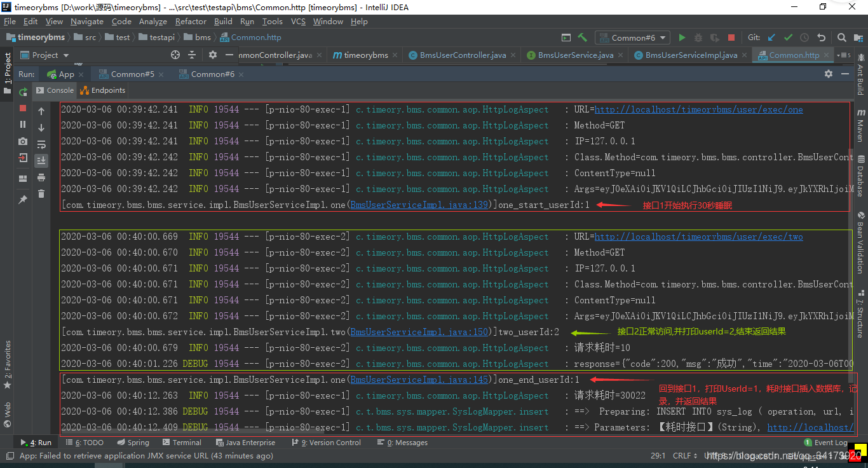Print the console output
The image size is (868, 468).
(41, 177)
